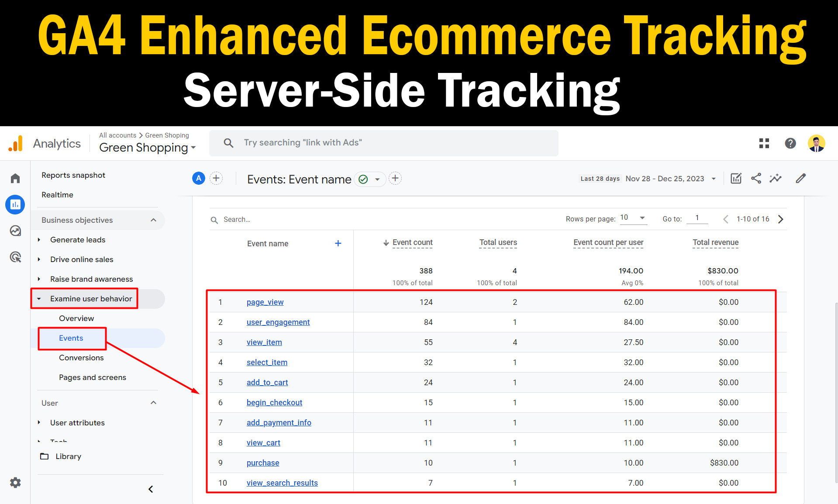Add a comparison with the plus icon
The height and width of the screenshot is (504, 838).
(x=216, y=178)
